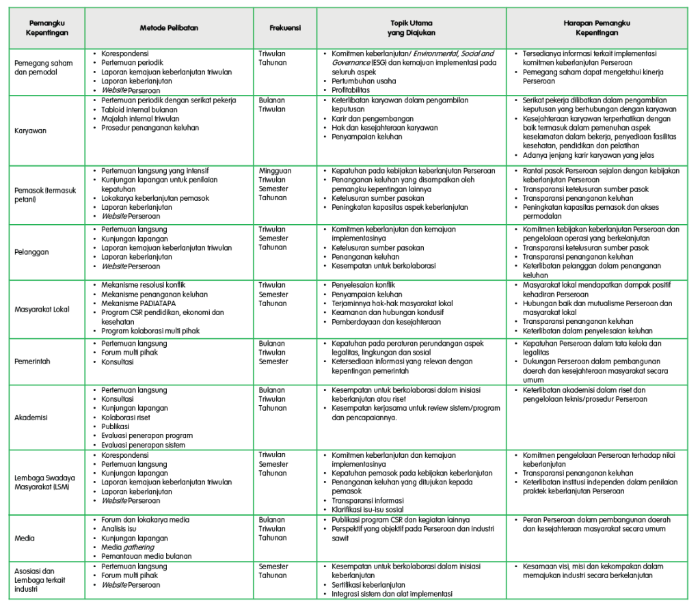Click the Harapan Pemangku Kepentingan header
This screenshot has width=700, height=615.
pyautogui.click(x=596, y=28)
